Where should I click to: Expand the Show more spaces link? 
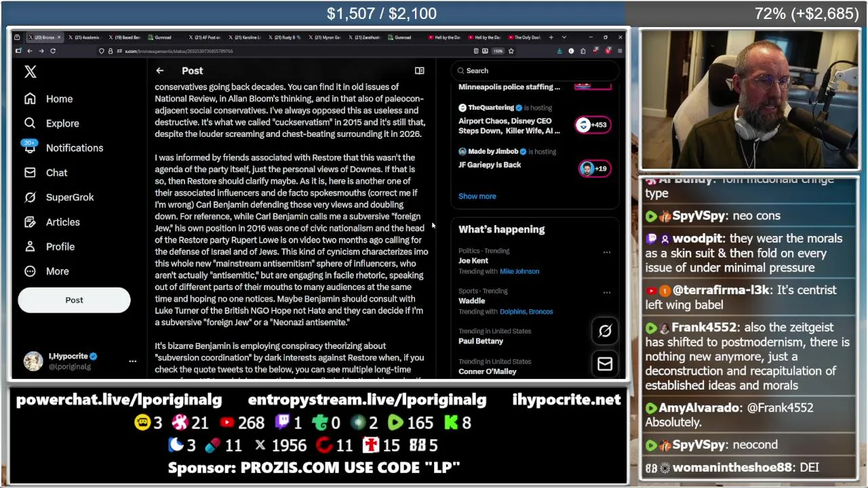[477, 197]
